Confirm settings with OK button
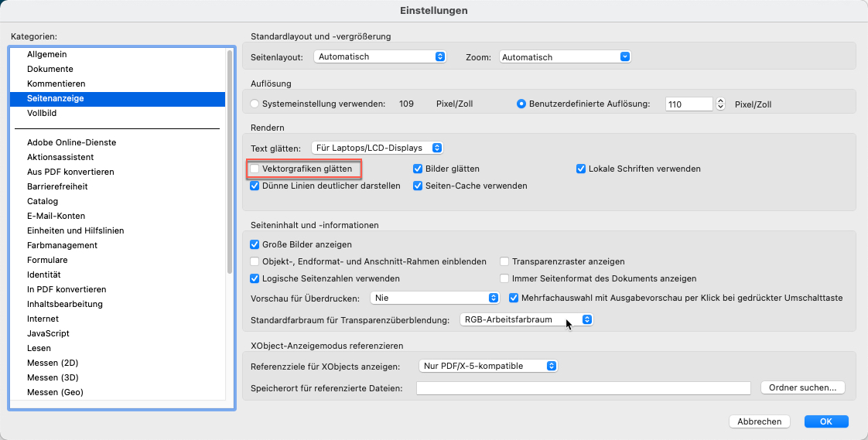Viewport: 868px width, 440px height. [x=826, y=421]
